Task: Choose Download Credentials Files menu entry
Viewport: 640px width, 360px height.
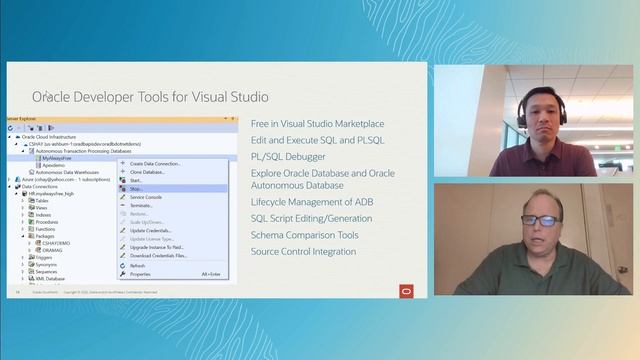Action: [173, 256]
